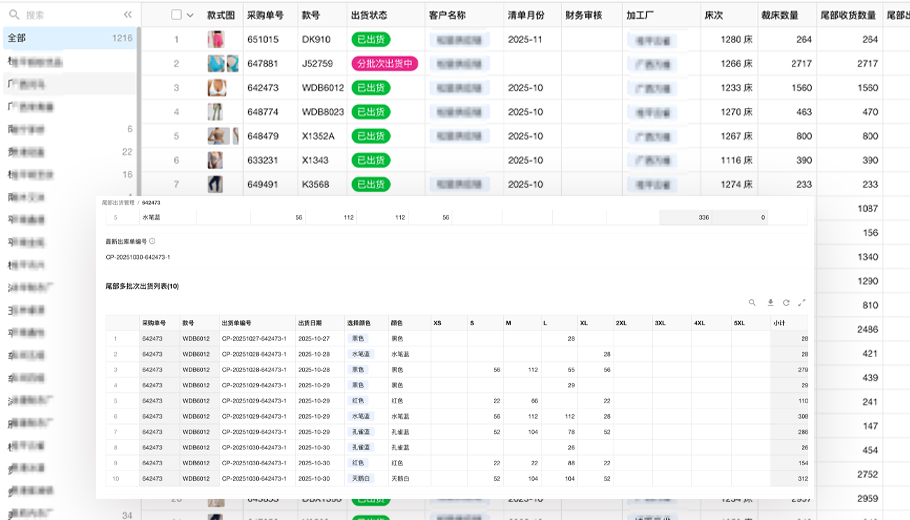The width and height of the screenshot is (910, 520).
Task: Click 尾部出货管理 breadcrumb link
Action: pos(121,201)
